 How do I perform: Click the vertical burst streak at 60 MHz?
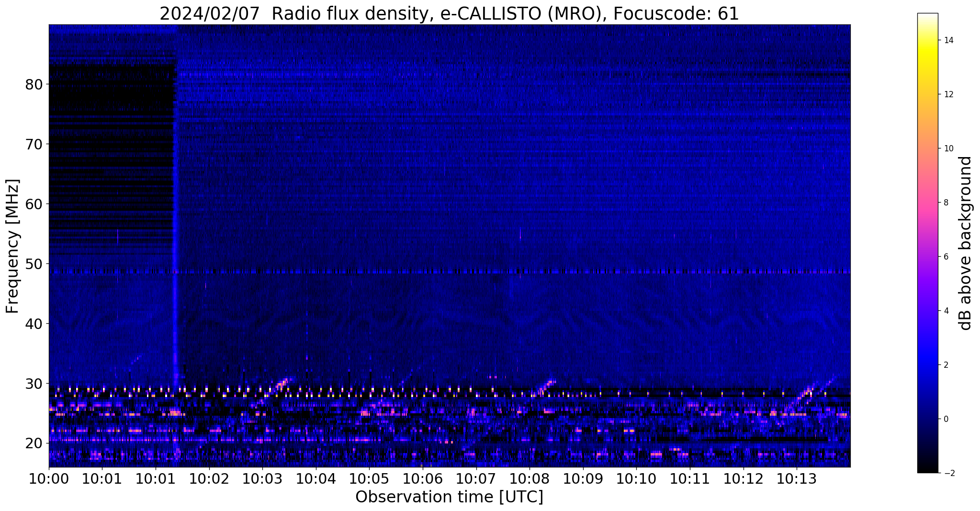[x=175, y=204]
